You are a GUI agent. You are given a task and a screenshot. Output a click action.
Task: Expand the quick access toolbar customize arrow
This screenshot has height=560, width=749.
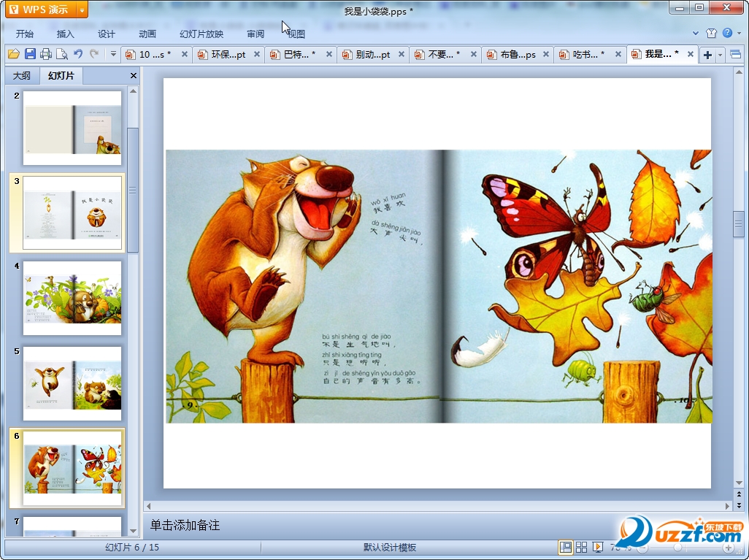(113, 54)
